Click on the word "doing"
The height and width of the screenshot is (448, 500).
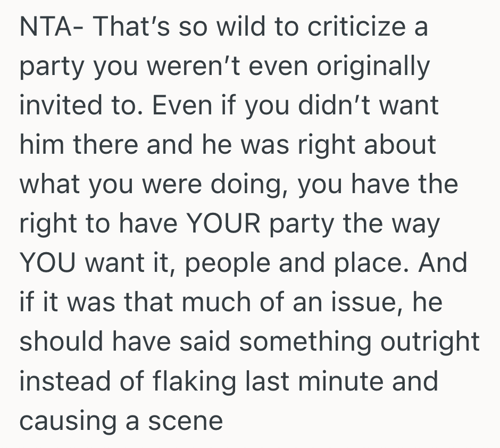point(245,185)
